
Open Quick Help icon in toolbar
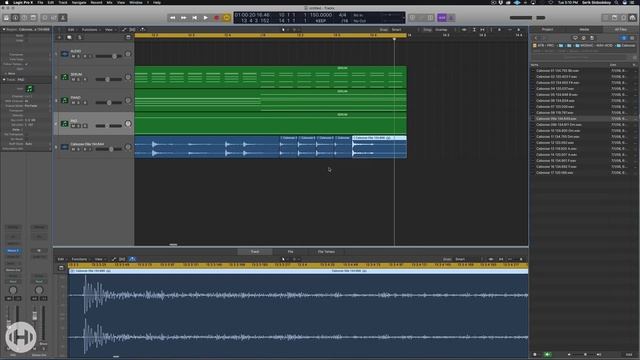pos(24,18)
